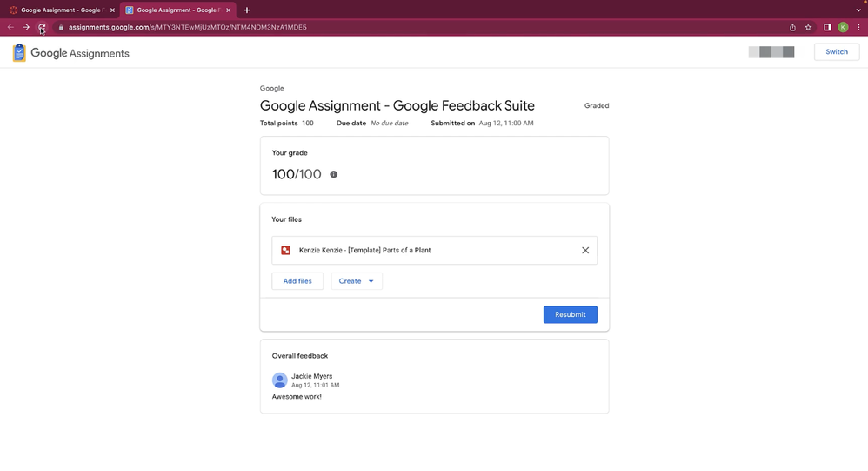The width and height of the screenshot is (868, 471).
Task: Click the Jackie Myers name
Action: (311, 376)
